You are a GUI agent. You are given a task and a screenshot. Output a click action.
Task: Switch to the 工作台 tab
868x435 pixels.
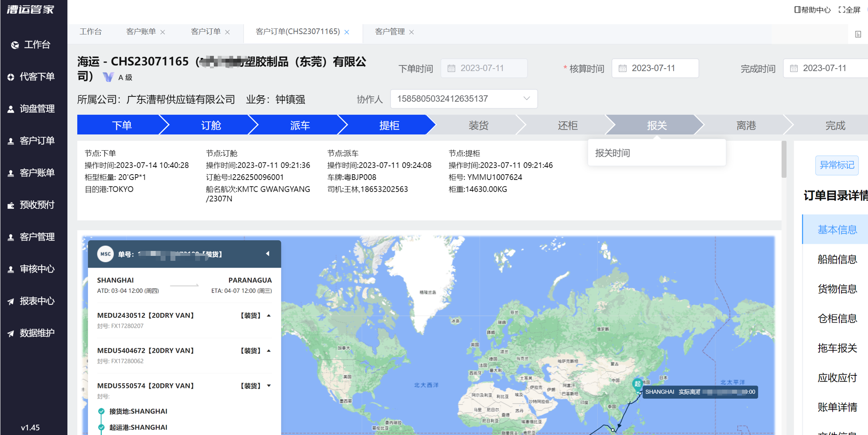[91, 32]
